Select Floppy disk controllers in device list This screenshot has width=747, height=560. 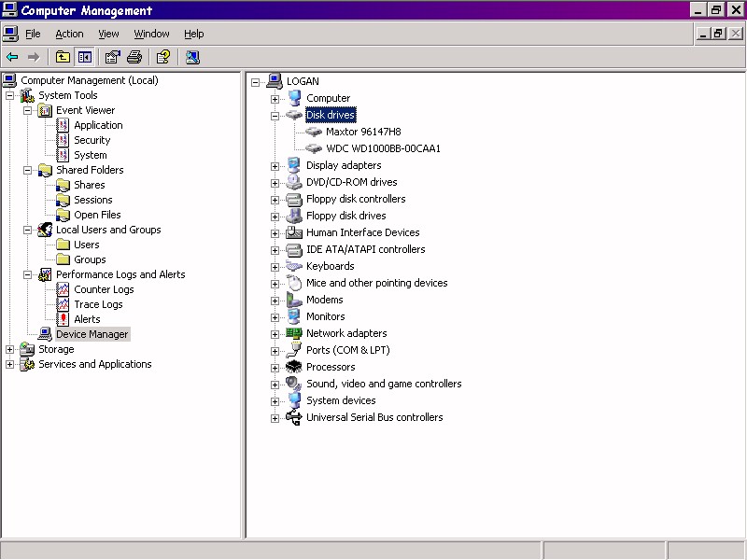(x=356, y=199)
